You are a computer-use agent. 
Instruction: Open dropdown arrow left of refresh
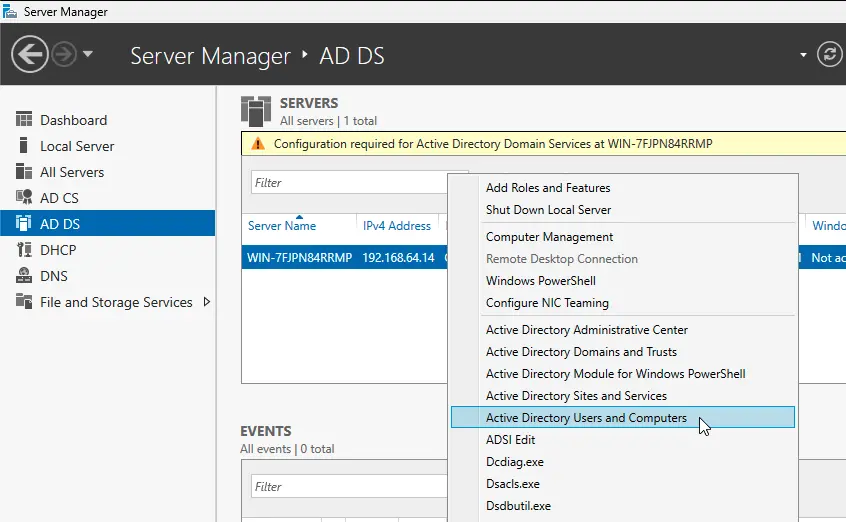pos(803,54)
